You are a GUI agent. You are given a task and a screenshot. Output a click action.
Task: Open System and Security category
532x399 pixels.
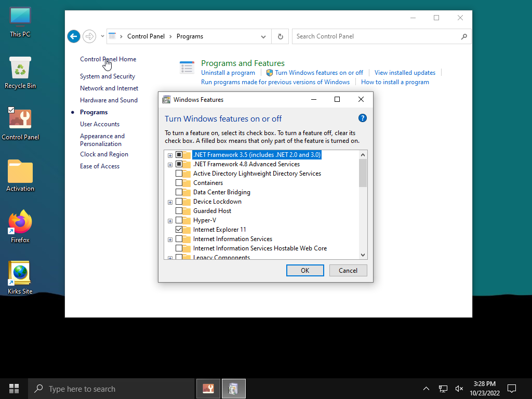click(x=107, y=76)
